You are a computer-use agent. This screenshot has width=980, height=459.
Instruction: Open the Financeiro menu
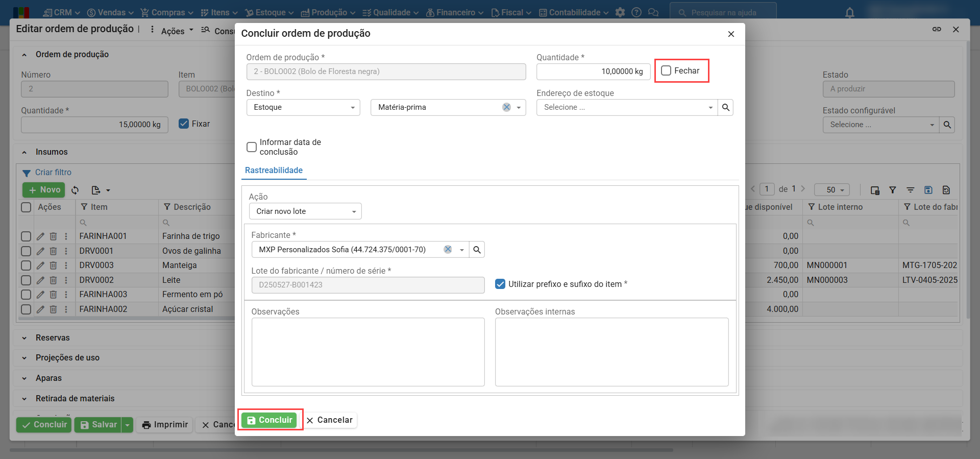point(455,12)
